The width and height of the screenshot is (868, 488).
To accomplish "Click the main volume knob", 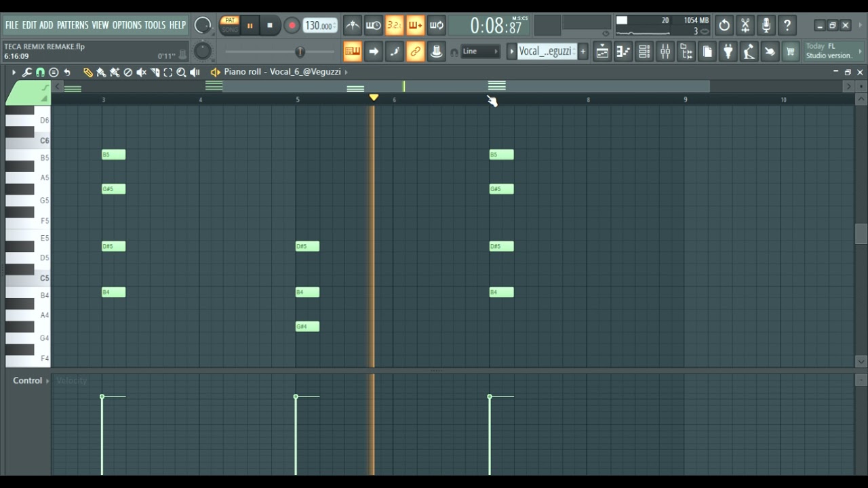I will 203,26.
